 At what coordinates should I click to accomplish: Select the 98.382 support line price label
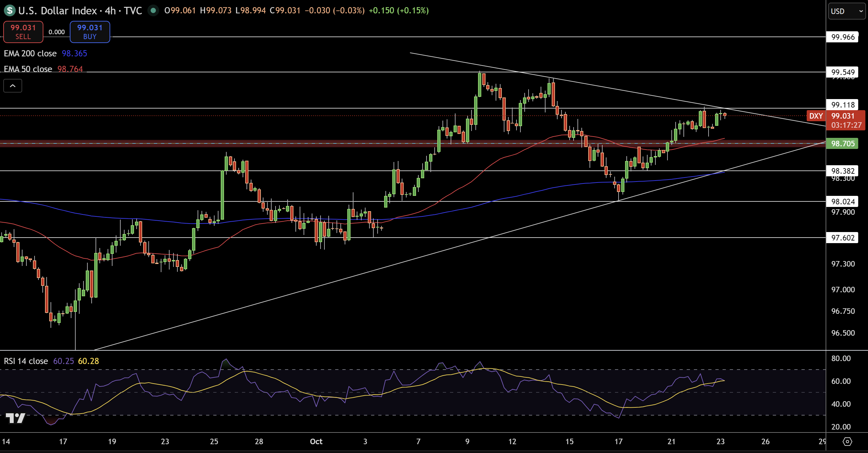pos(842,171)
